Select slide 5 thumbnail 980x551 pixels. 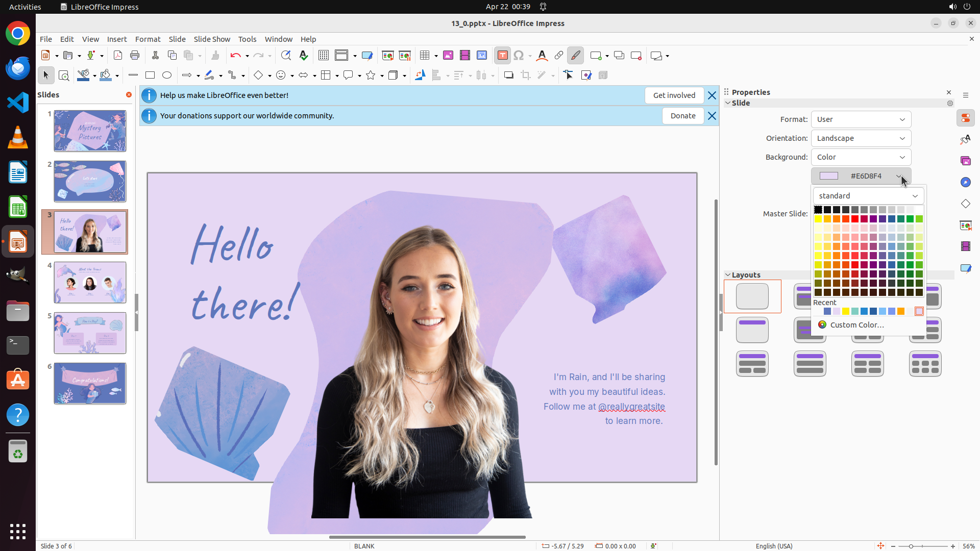tap(90, 333)
